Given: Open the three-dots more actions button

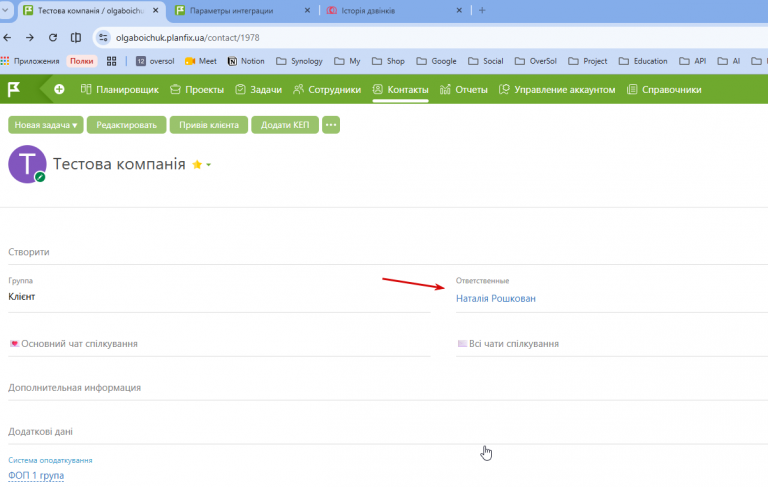Looking at the screenshot, I should (331, 125).
